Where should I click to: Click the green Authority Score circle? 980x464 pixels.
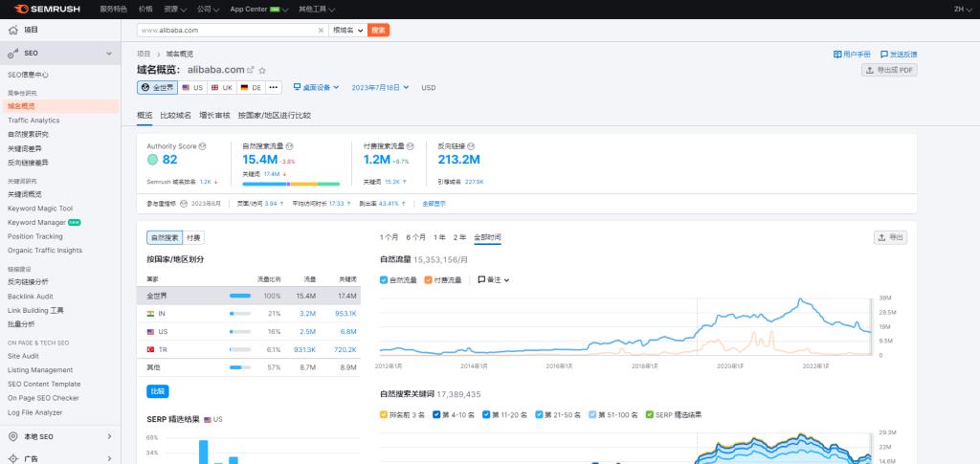coord(152,160)
